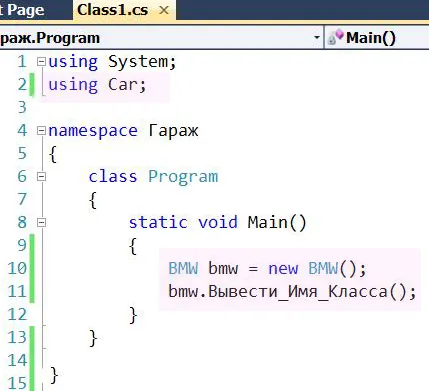Close the Class1.cs tab
The image size is (429, 391).
[x=164, y=10]
